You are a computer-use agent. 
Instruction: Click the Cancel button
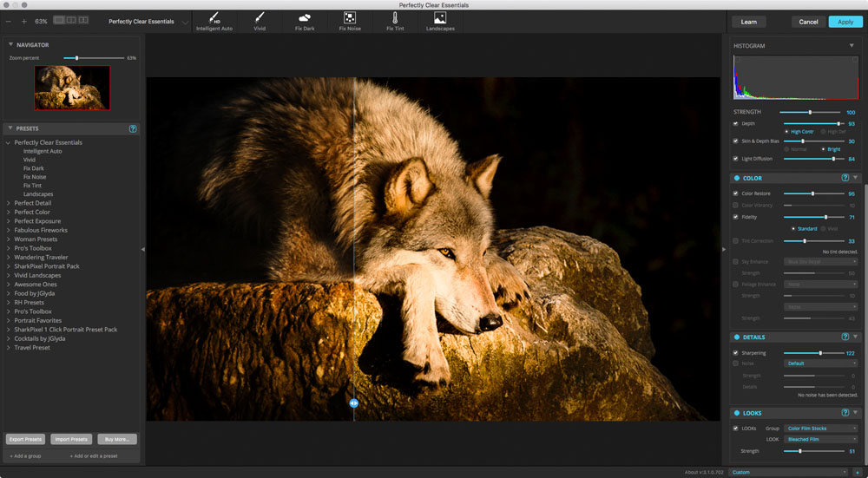(x=808, y=23)
